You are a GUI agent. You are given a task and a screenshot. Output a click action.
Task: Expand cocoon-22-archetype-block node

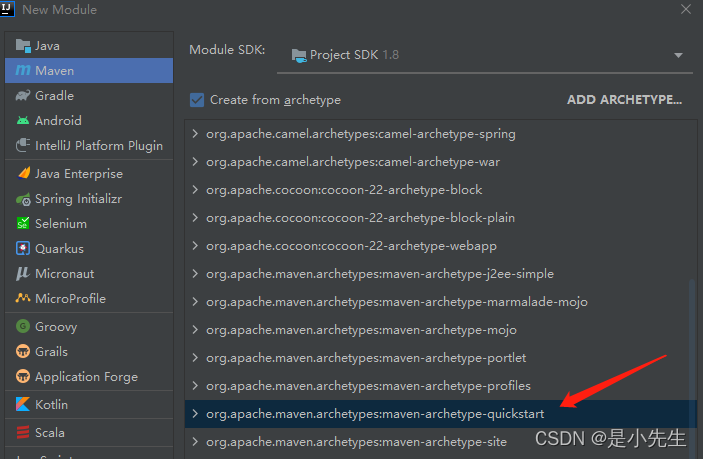(x=195, y=190)
